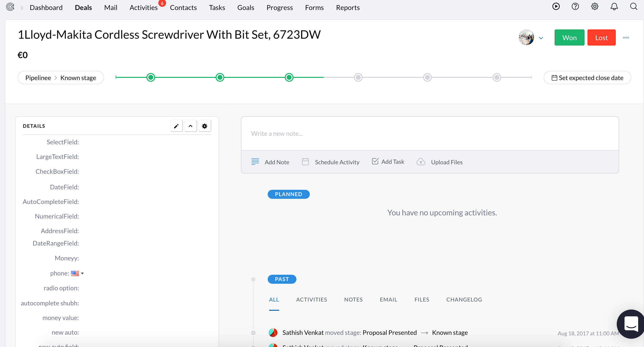Screen dimensions: 644x347
Task: Collapse the Details panel
Action: (x=190, y=126)
